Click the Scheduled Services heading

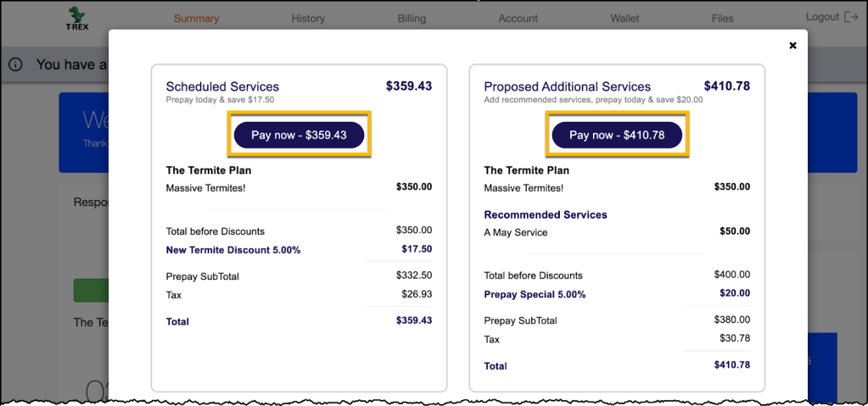[222, 86]
